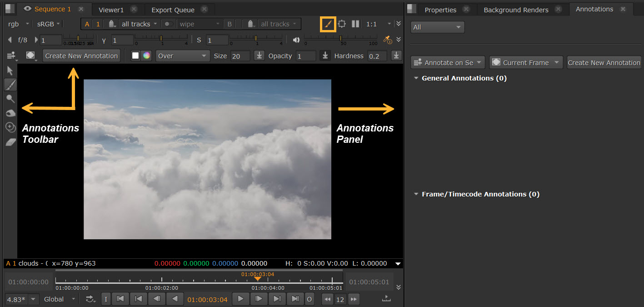Image resolution: width=644 pixels, height=307 pixels.
Task: Toggle the In point 'I' button
Action: (105, 299)
